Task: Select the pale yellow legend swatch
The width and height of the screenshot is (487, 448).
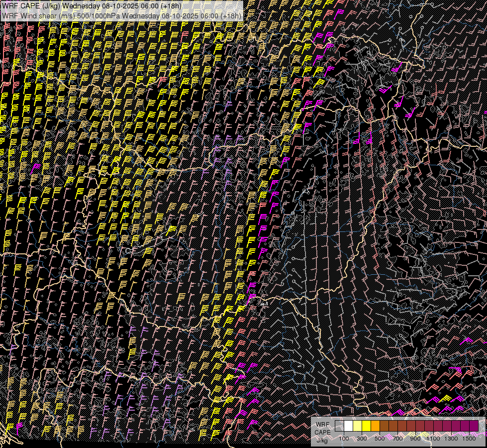Action: (x=358, y=426)
